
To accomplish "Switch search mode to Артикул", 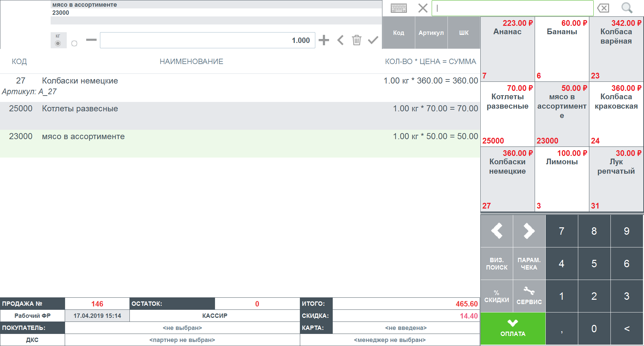I will 431,33.
